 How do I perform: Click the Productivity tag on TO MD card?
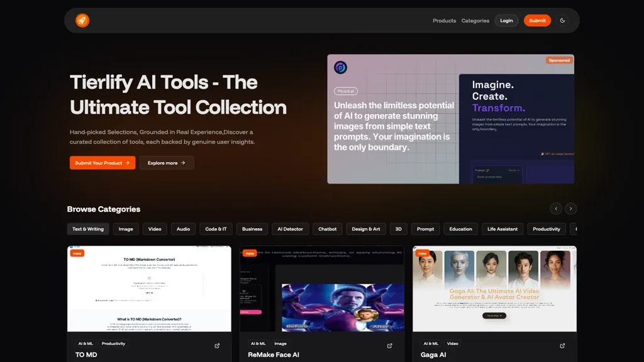[x=113, y=344]
